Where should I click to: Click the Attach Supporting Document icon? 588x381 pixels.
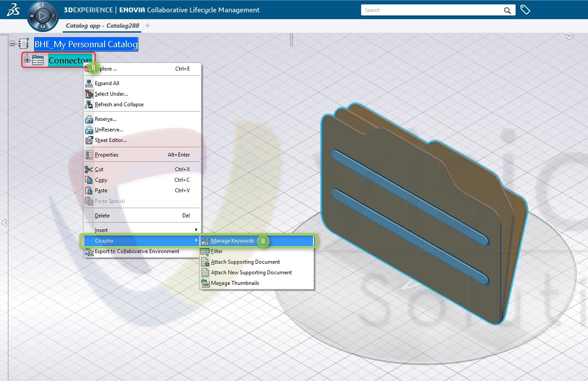pos(205,262)
